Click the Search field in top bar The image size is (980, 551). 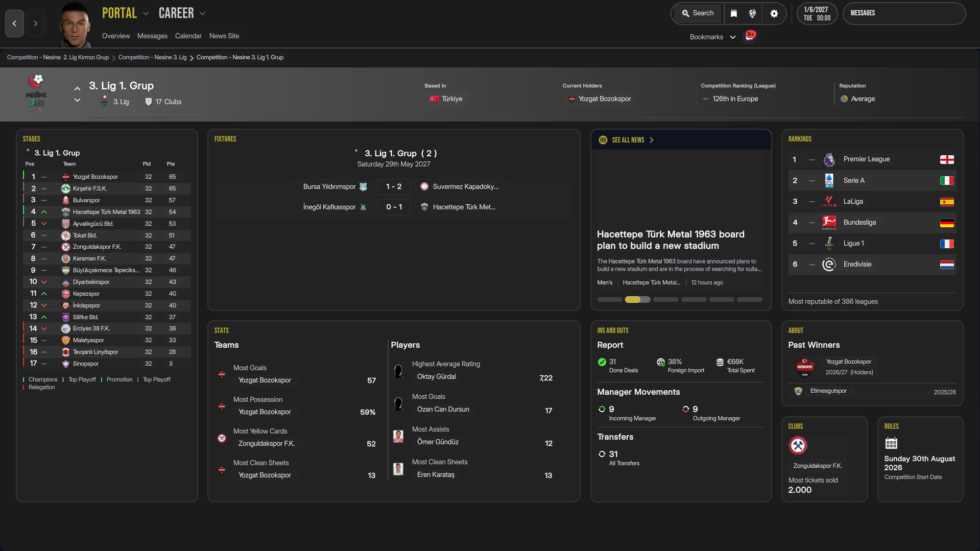pyautogui.click(x=698, y=13)
